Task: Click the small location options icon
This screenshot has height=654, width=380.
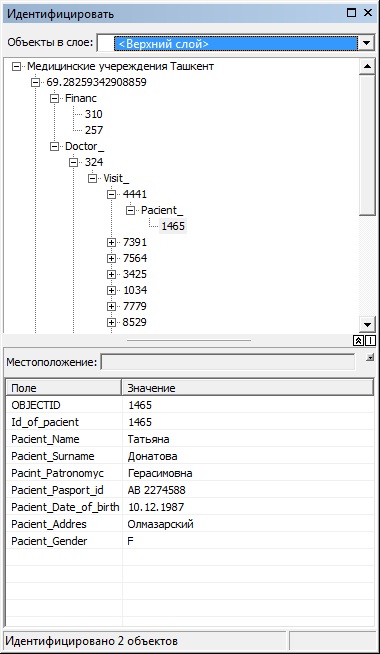Action: (x=369, y=357)
